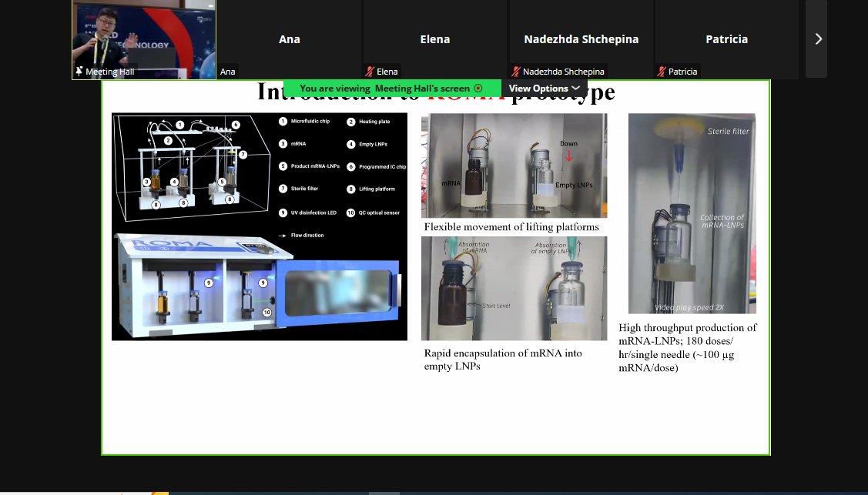Click the screen-share recording indicator icon

[478, 89]
